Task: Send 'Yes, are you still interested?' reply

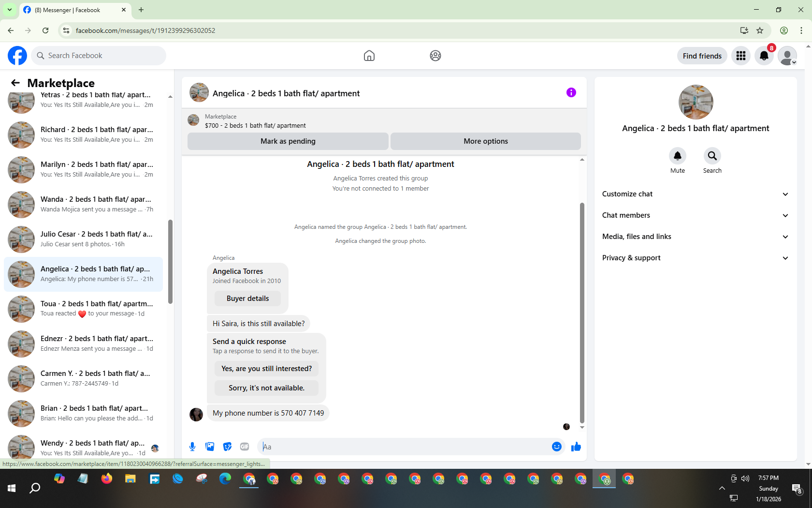Action: click(x=267, y=369)
